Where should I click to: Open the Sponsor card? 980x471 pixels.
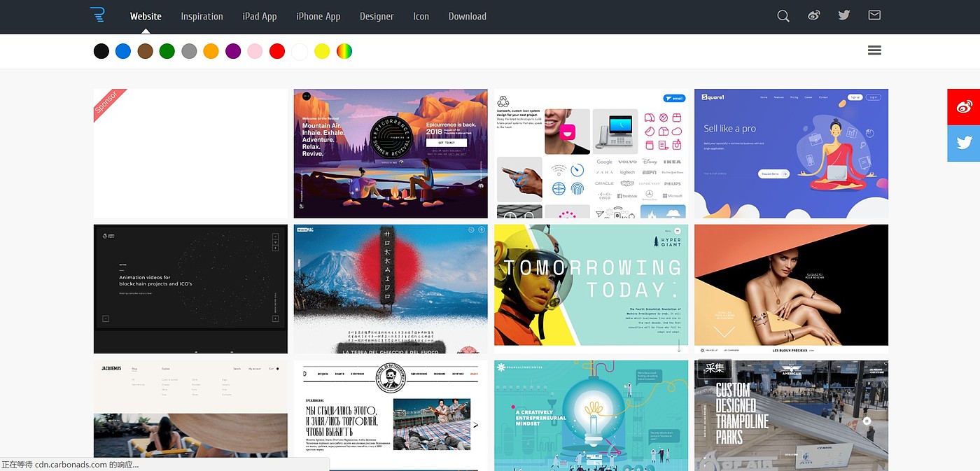tap(190, 153)
